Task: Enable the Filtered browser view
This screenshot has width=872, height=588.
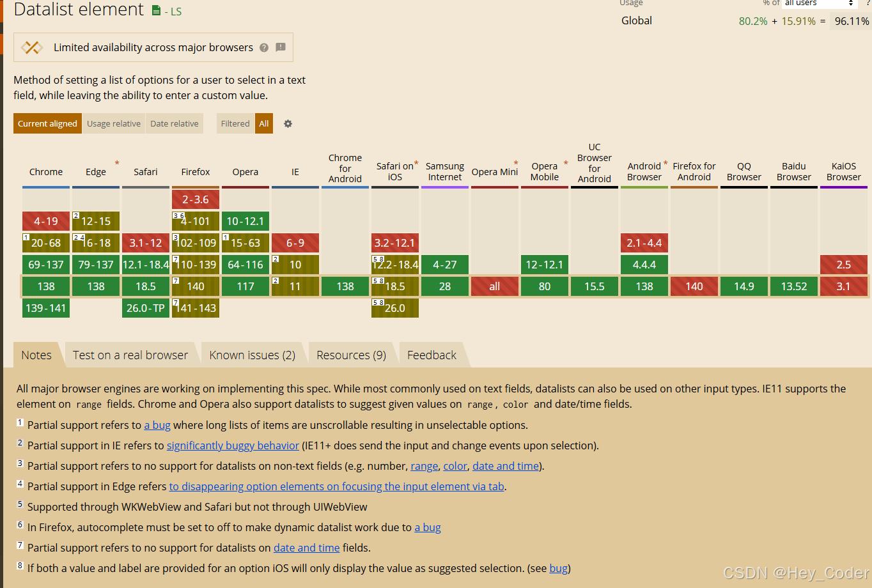Action: point(235,123)
